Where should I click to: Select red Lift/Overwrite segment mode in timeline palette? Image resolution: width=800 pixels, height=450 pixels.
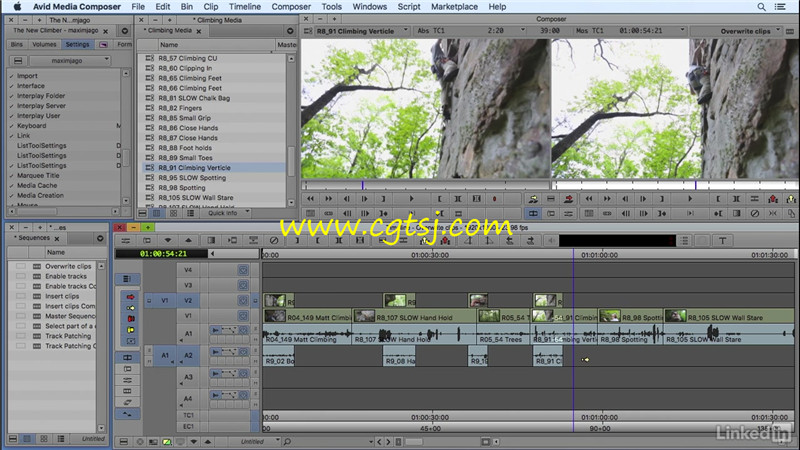[x=131, y=296]
